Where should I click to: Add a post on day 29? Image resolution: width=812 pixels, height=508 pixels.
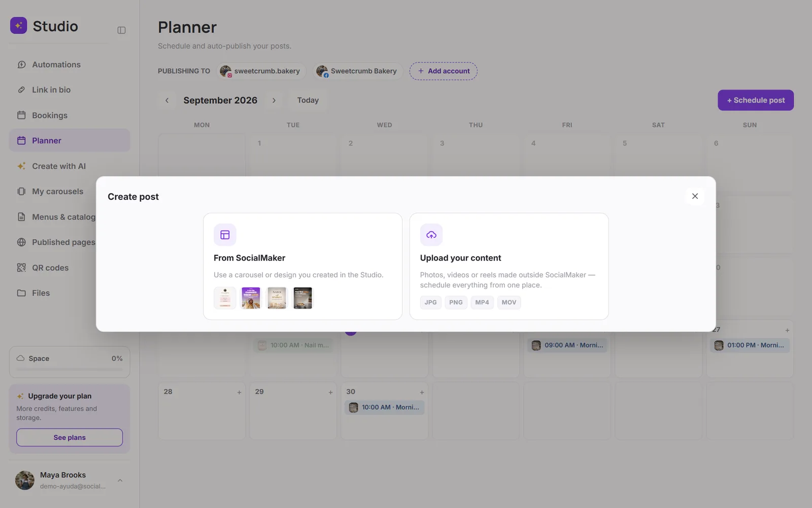click(330, 392)
